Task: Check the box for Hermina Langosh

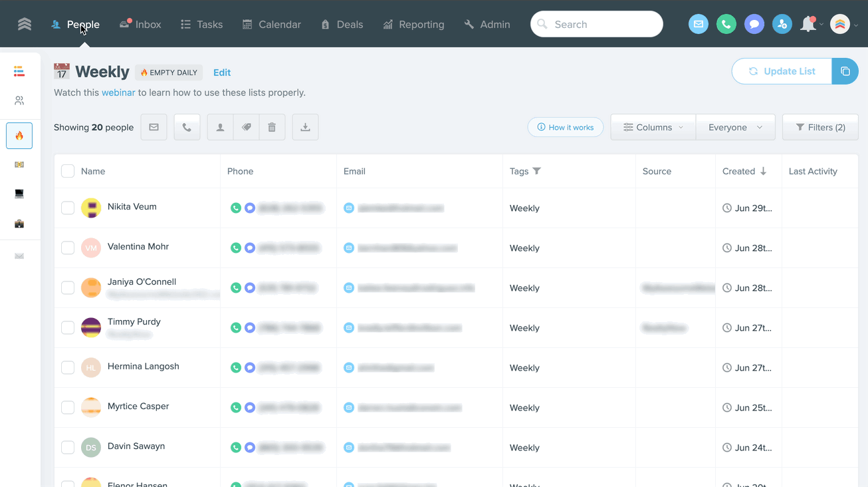Action: point(68,368)
